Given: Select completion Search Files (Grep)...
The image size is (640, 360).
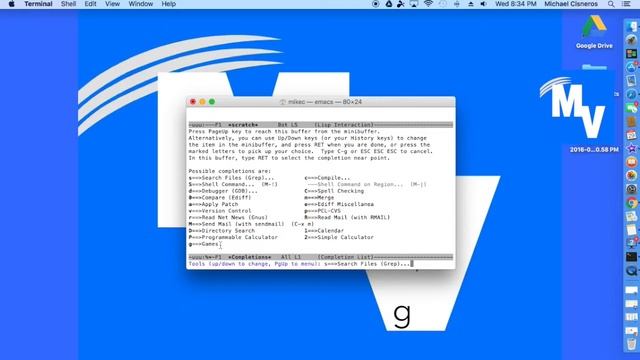Looking at the screenshot, I should tap(231, 178).
